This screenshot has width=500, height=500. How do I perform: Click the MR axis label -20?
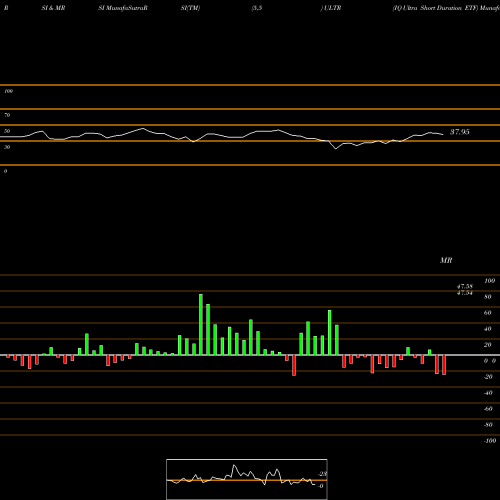click(x=488, y=377)
